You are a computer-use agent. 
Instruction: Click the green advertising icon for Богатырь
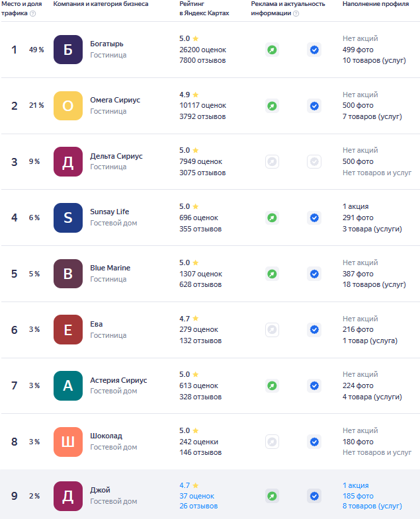[x=272, y=50]
